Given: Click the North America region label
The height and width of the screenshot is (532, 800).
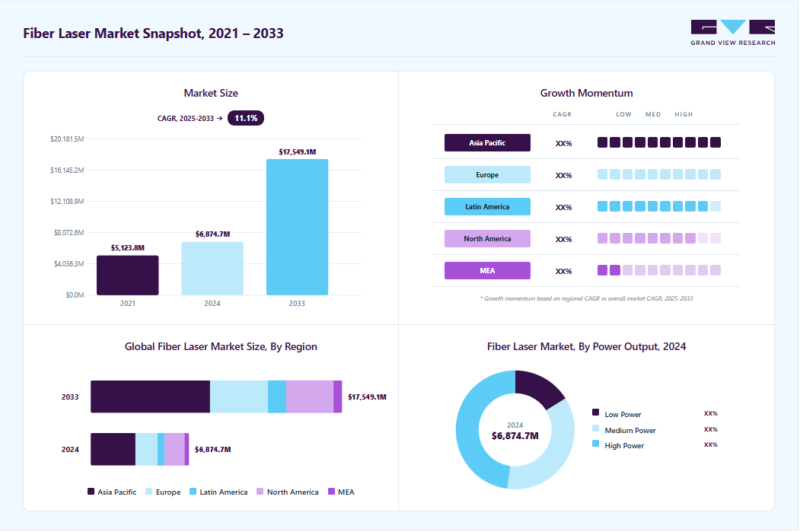Looking at the screenshot, I should pos(487,239).
